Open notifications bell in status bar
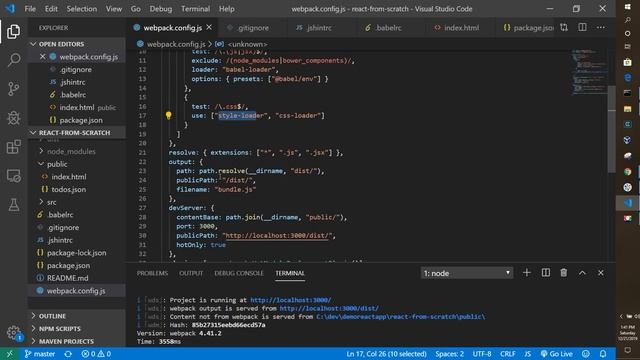The width and height of the screenshot is (640, 360). point(603,354)
